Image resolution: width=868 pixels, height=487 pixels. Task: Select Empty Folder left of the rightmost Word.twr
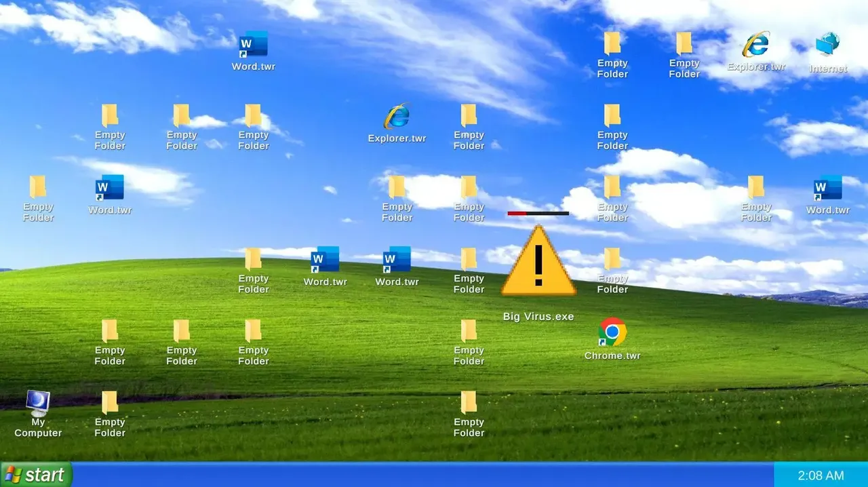(756, 198)
